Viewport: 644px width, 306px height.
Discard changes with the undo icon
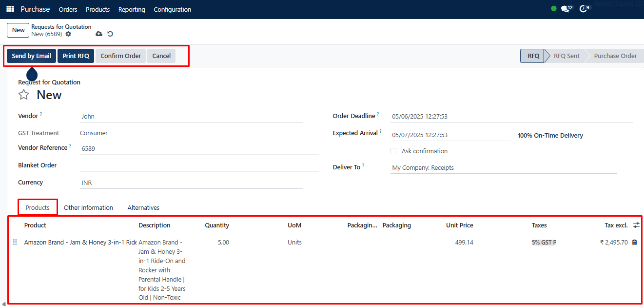coord(110,34)
